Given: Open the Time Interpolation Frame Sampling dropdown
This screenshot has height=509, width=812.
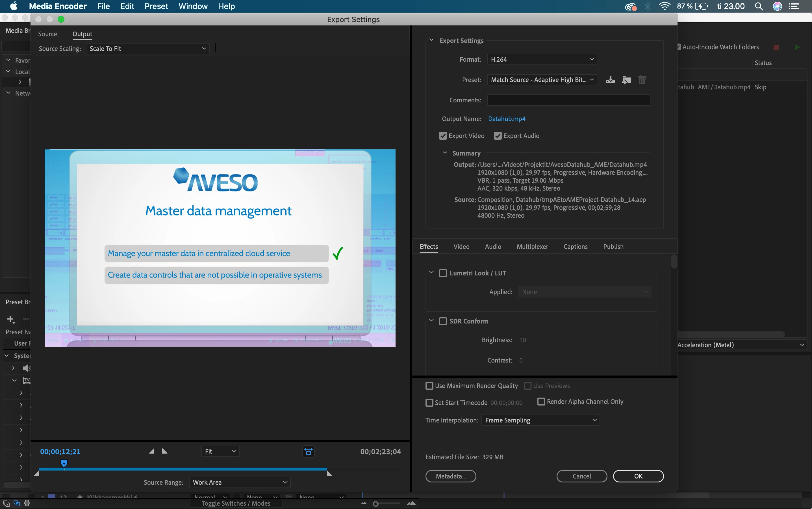Looking at the screenshot, I should pos(540,420).
